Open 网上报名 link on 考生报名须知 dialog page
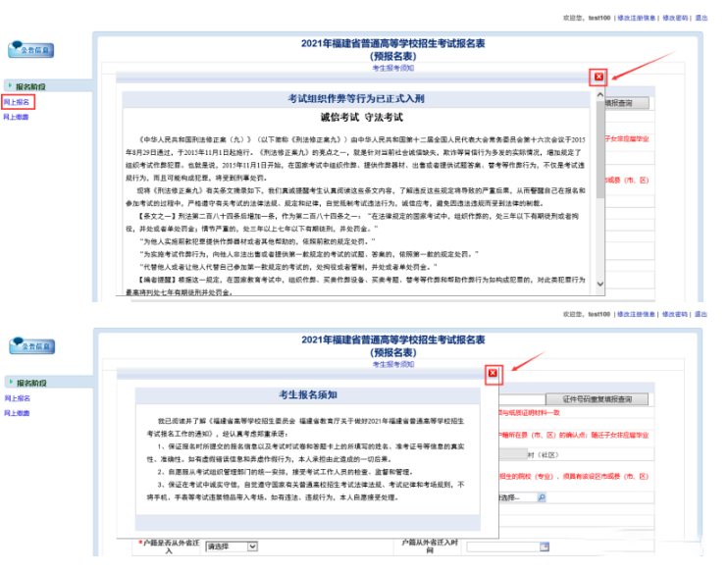The height and width of the screenshot is (573, 728). 18,398
